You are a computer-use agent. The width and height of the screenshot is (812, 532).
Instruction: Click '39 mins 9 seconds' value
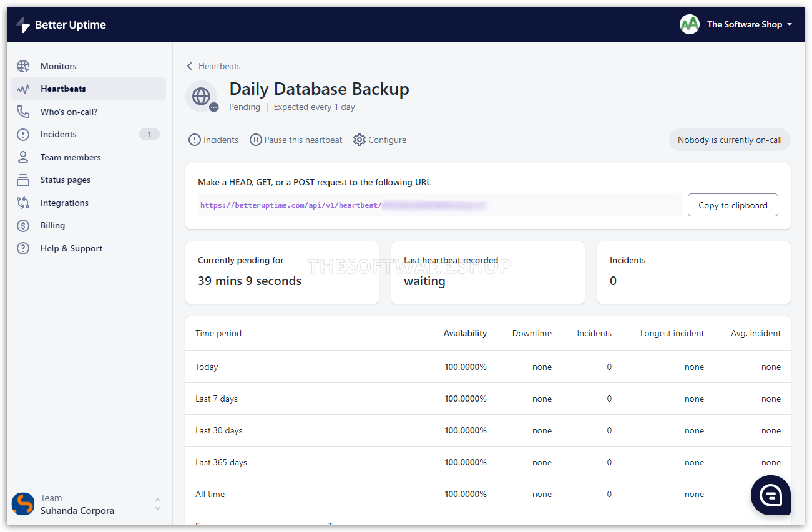pyautogui.click(x=250, y=281)
